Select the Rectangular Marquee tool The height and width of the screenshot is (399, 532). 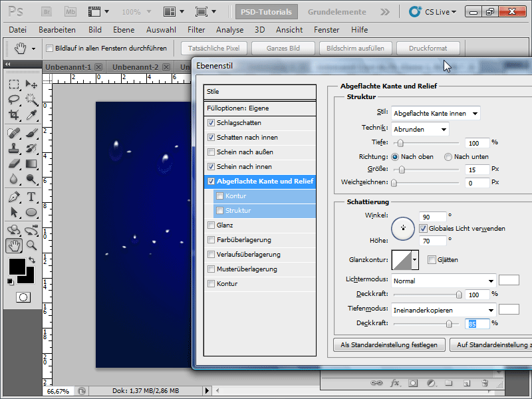click(14, 84)
